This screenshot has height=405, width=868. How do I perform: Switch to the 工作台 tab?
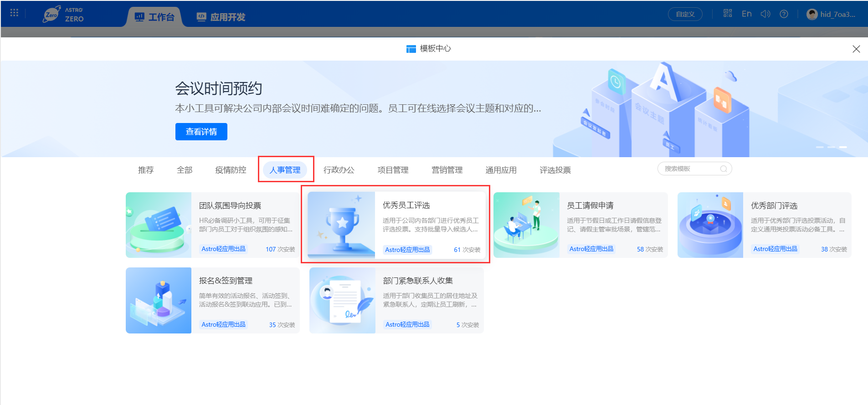[154, 17]
